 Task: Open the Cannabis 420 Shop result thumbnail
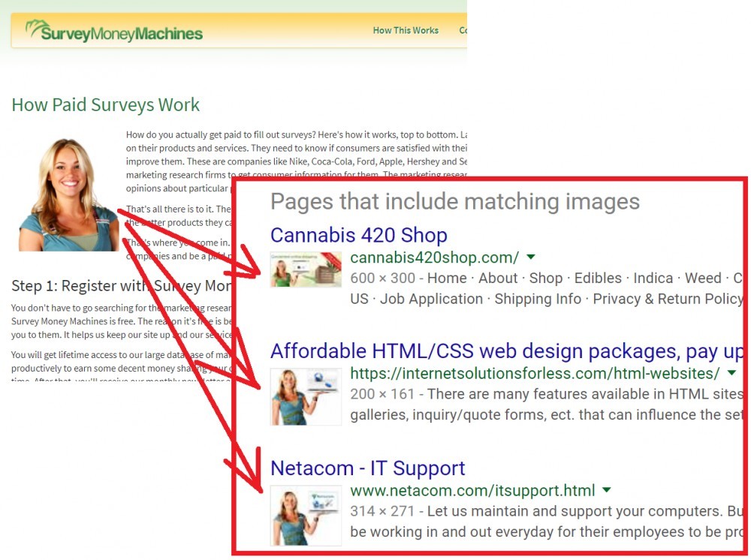[306, 269]
